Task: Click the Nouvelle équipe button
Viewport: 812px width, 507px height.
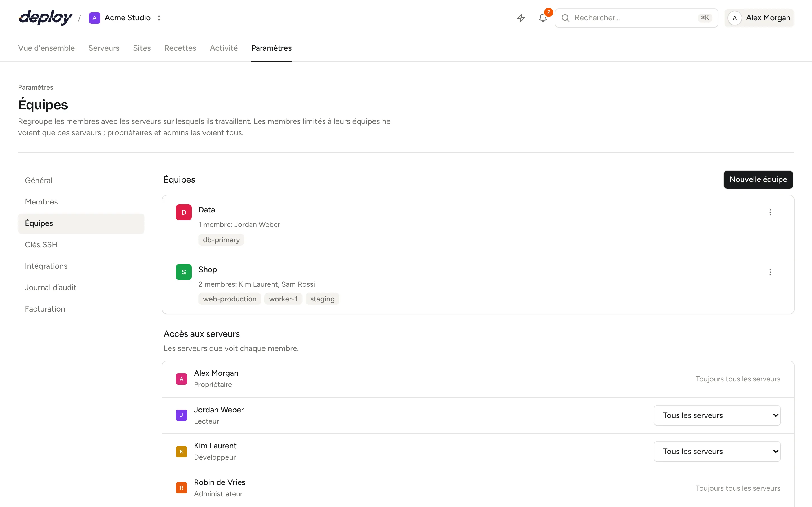Action: 758,180
